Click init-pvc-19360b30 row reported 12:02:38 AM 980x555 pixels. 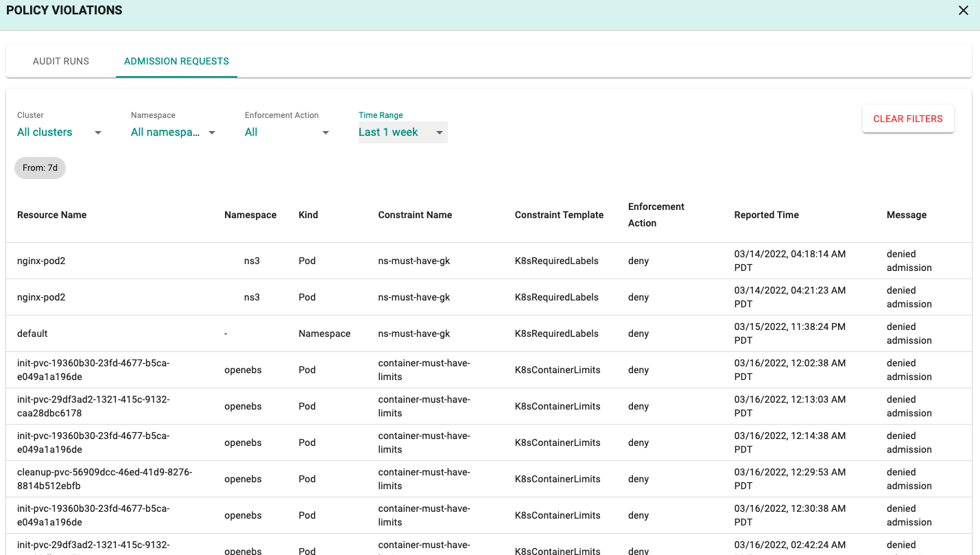(x=489, y=370)
